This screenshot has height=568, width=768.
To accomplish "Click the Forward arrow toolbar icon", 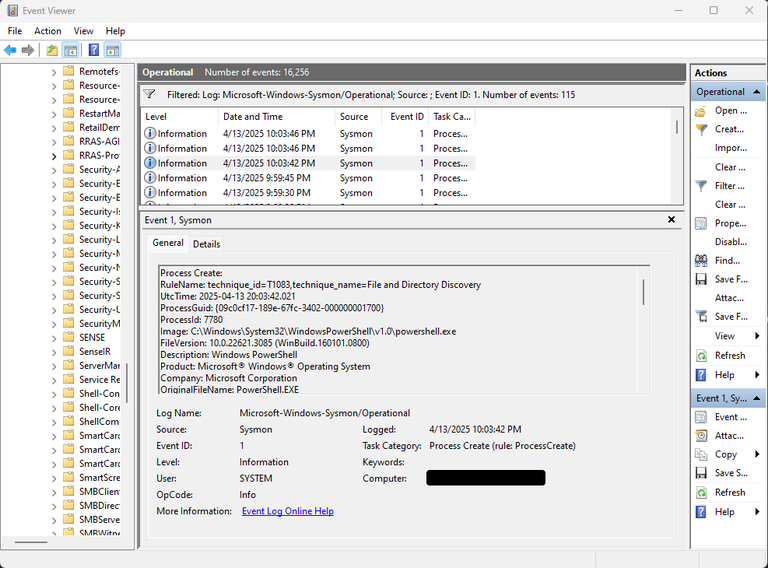I will coord(28,50).
